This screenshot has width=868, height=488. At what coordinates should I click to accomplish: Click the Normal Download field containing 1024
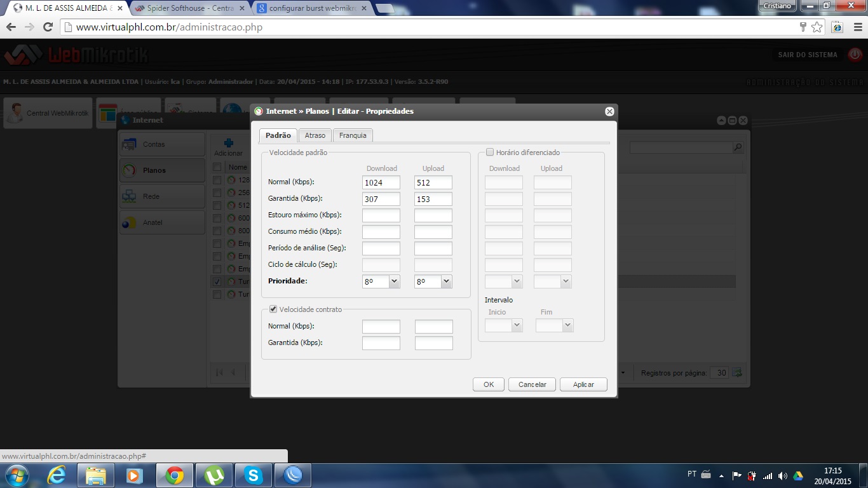click(381, 182)
